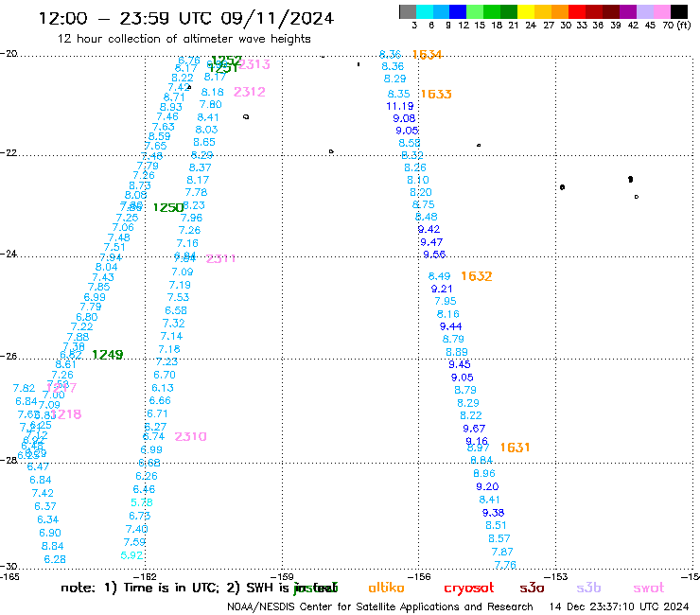
Task: Click the wave height value '9.21'
Action: pos(442,289)
